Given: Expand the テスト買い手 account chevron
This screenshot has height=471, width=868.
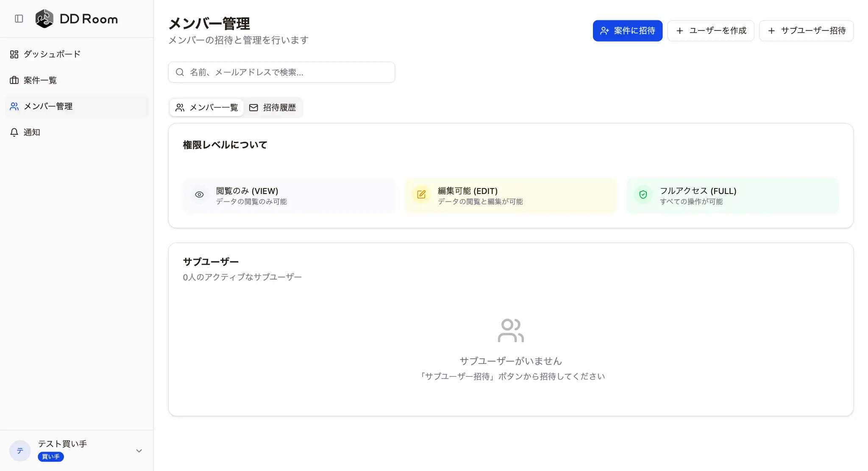Looking at the screenshot, I should pyautogui.click(x=139, y=451).
